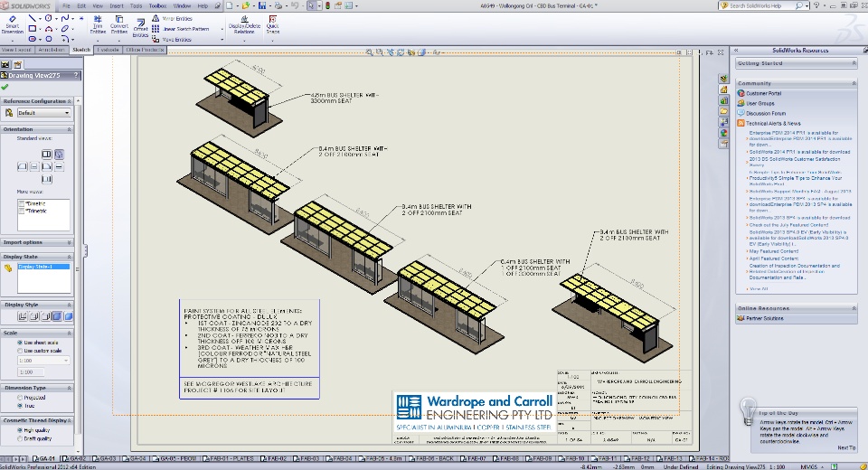The image size is (868, 470).
Task: Select Shaded With Edges display style
Action: pos(56,316)
